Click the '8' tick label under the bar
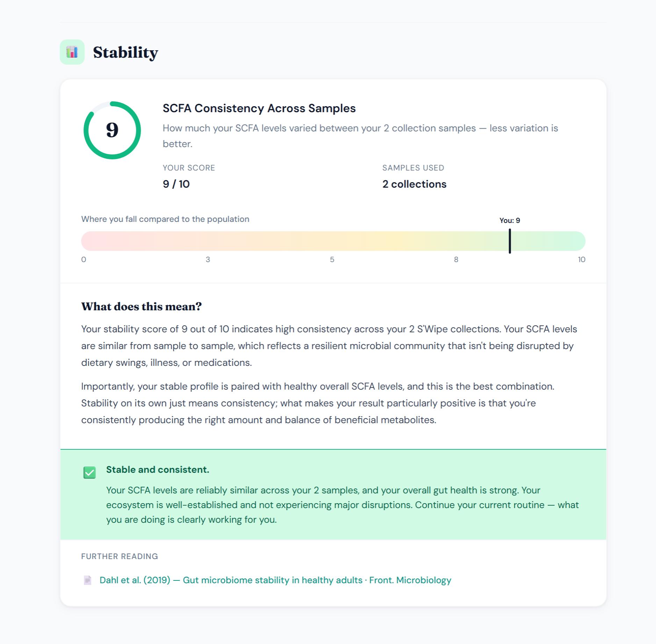Viewport: 656px width, 644px height. [456, 259]
